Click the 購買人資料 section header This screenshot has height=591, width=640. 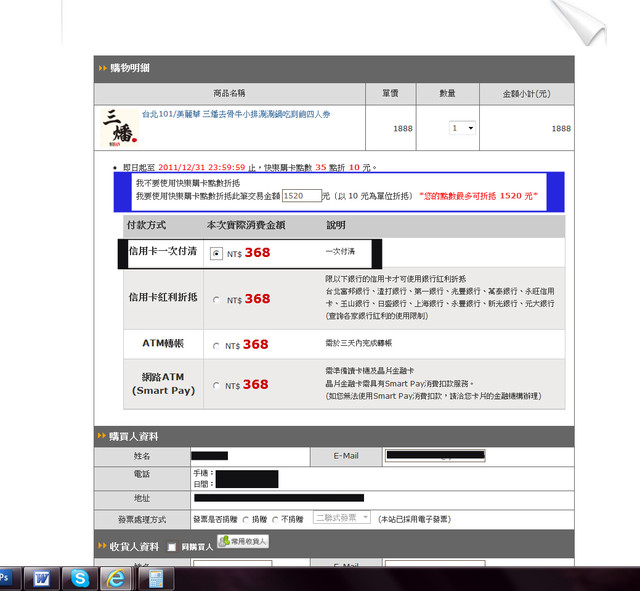click(334, 436)
